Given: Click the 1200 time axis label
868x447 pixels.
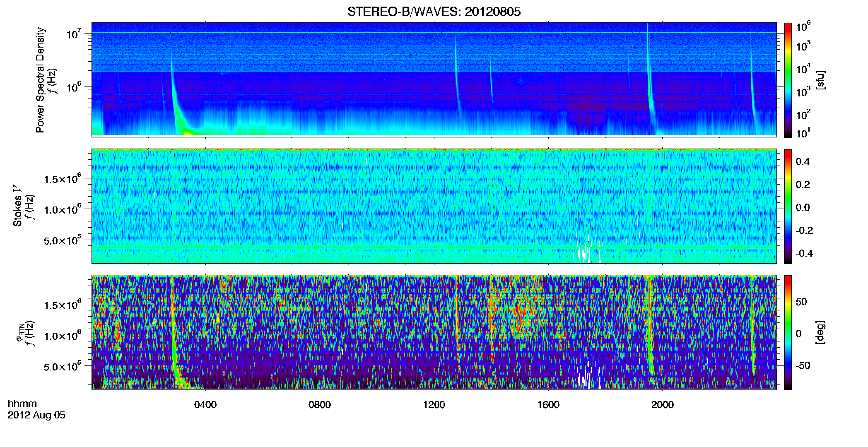Looking at the screenshot, I should coord(434,405).
